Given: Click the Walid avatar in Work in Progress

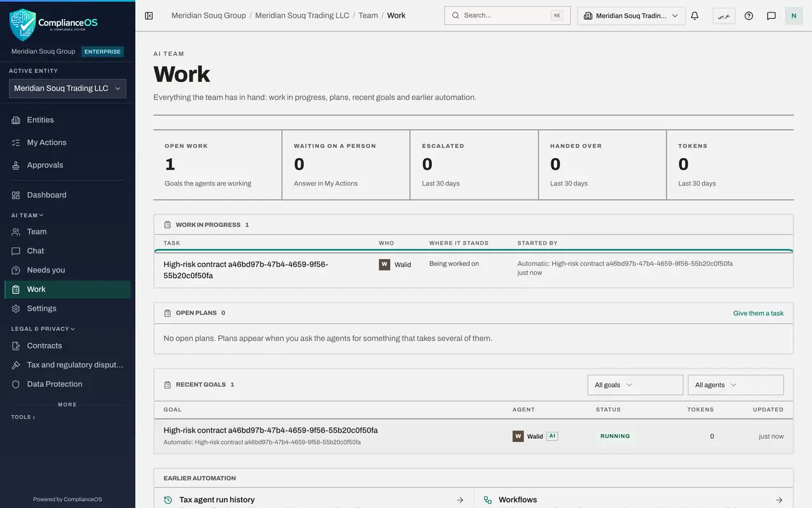Looking at the screenshot, I should (x=384, y=265).
